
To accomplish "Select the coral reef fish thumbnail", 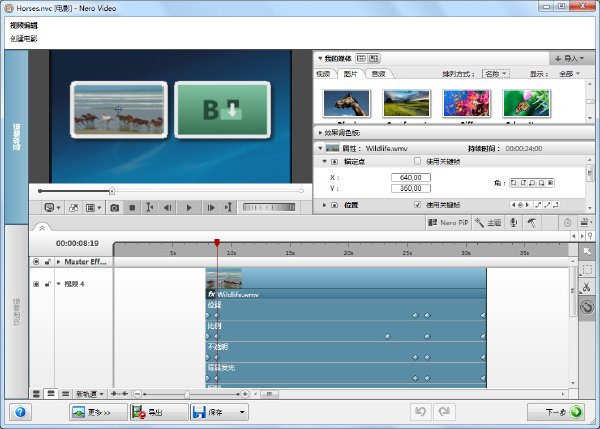I will (466, 103).
